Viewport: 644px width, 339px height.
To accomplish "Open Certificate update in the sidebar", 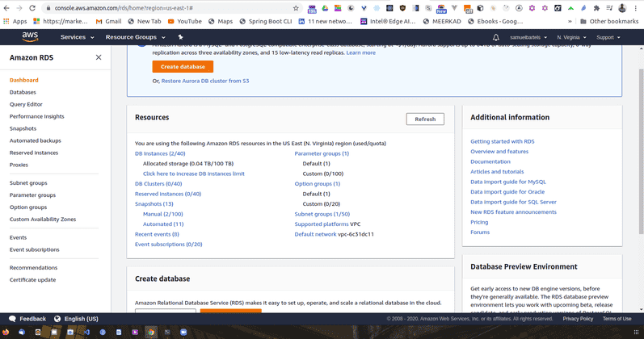I will [x=33, y=280].
